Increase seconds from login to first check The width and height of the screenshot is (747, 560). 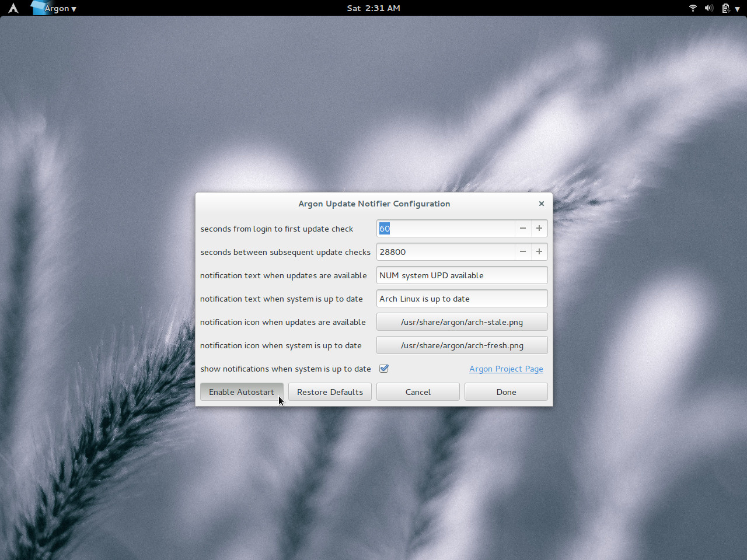click(x=539, y=229)
